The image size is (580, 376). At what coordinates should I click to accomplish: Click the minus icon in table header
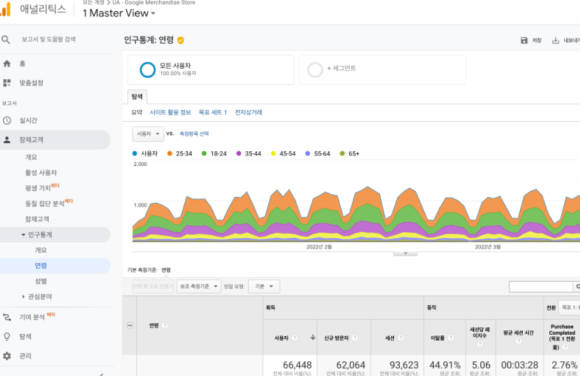click(130, 326)
